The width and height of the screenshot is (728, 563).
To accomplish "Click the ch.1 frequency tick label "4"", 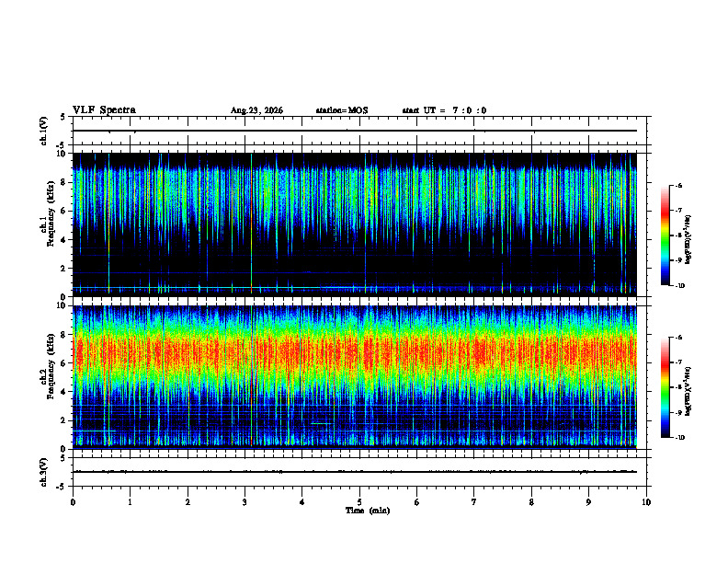I will [64, 240].
